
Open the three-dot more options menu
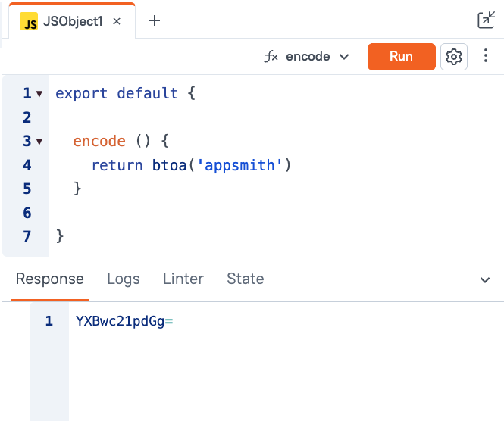pyautogui.click(x=486, y=57)
